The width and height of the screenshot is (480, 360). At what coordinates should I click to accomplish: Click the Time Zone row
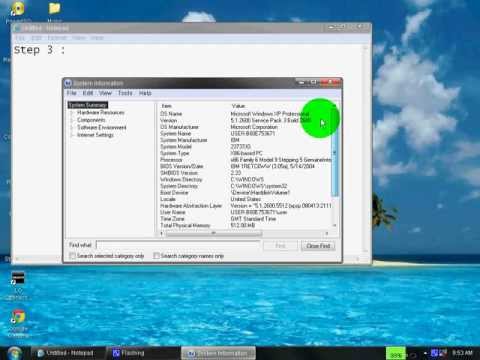[x=245, y=219]
